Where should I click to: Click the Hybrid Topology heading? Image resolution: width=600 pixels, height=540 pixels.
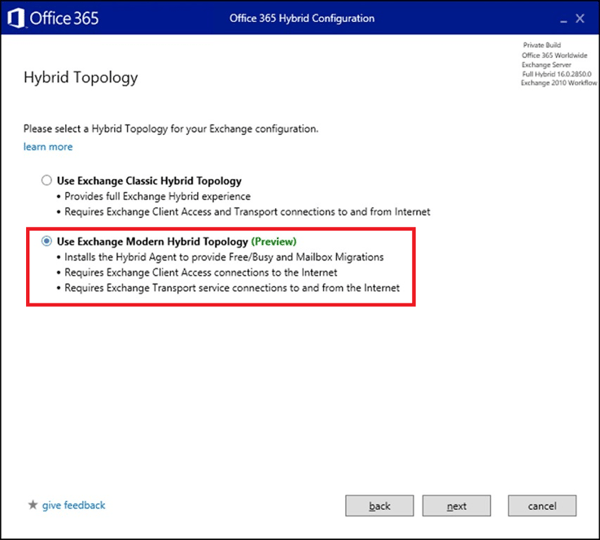pyautogui.click(x=81, y=78)
